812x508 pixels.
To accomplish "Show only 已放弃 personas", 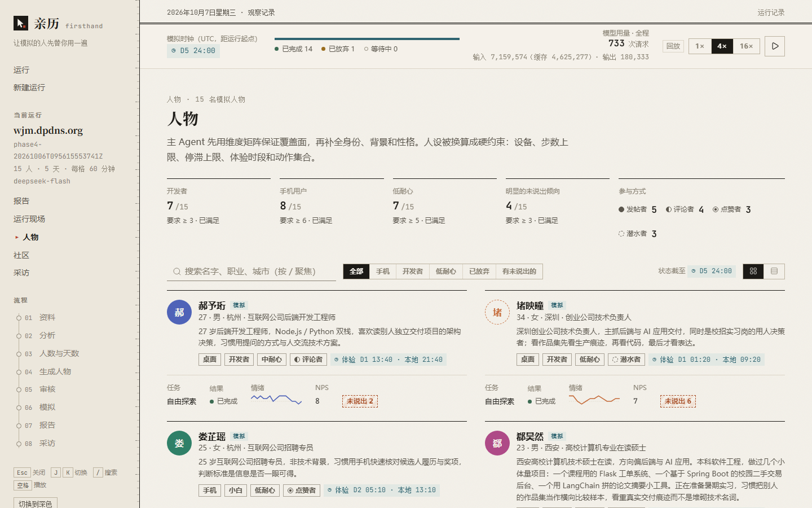I will tap(479, 271).
